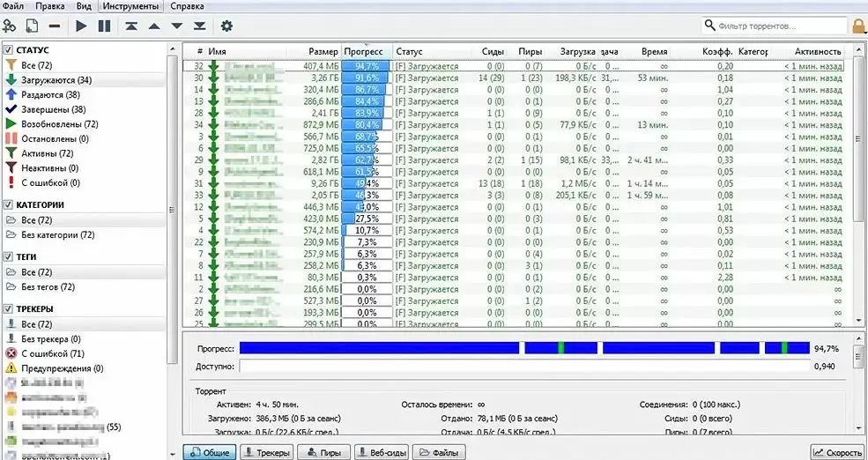Viewport: 868px width, 460px height.
Task: Click the add torrent link icon
Action: click(x=11, y=26)
